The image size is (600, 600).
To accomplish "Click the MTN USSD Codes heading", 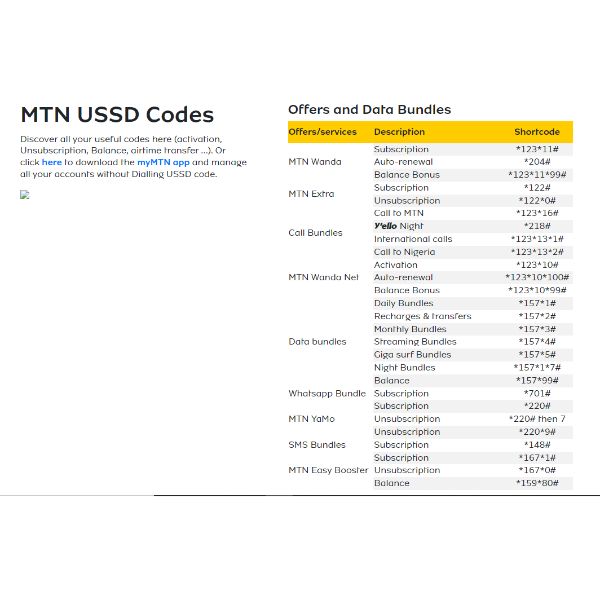I will click(x=117, y=114).
